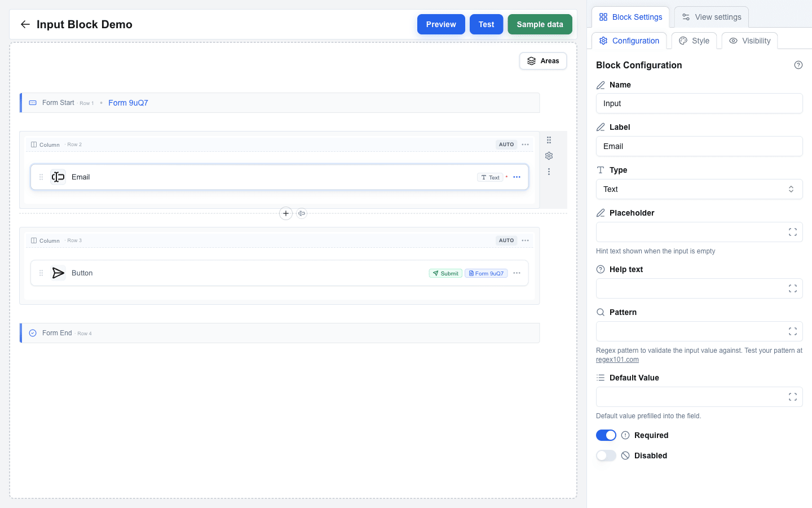Enable the Disabled toggle

tap(606, 456)
